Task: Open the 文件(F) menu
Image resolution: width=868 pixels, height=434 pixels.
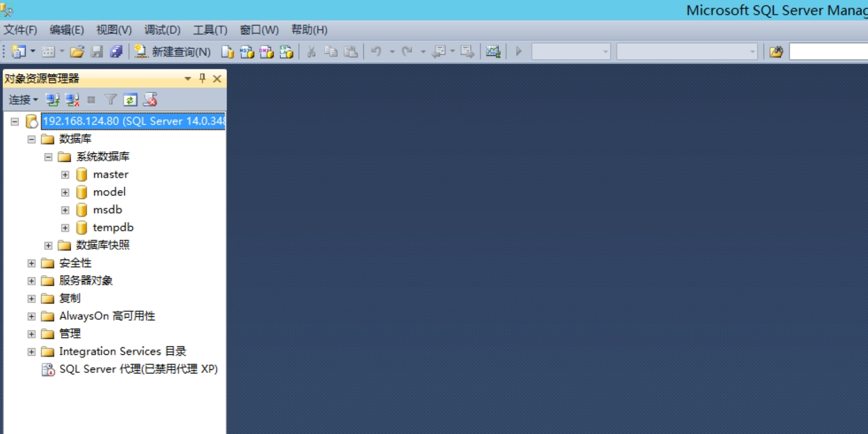Action: click(21, 30)
